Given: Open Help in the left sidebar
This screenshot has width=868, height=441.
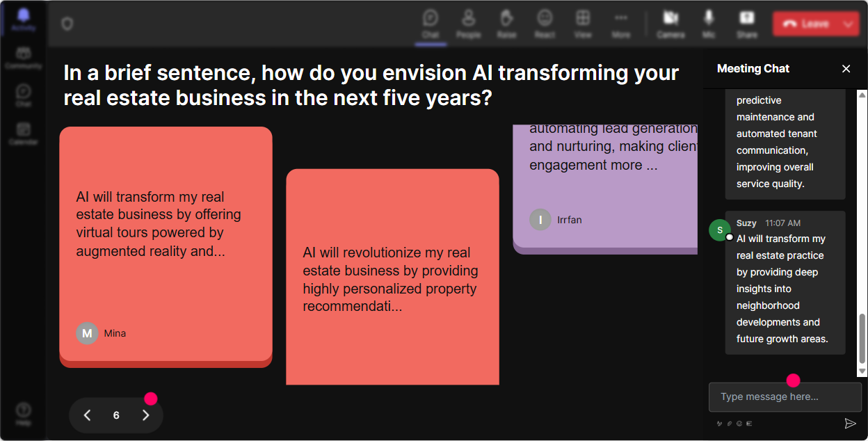Looking at the screenshot, I should click(24, 414).
